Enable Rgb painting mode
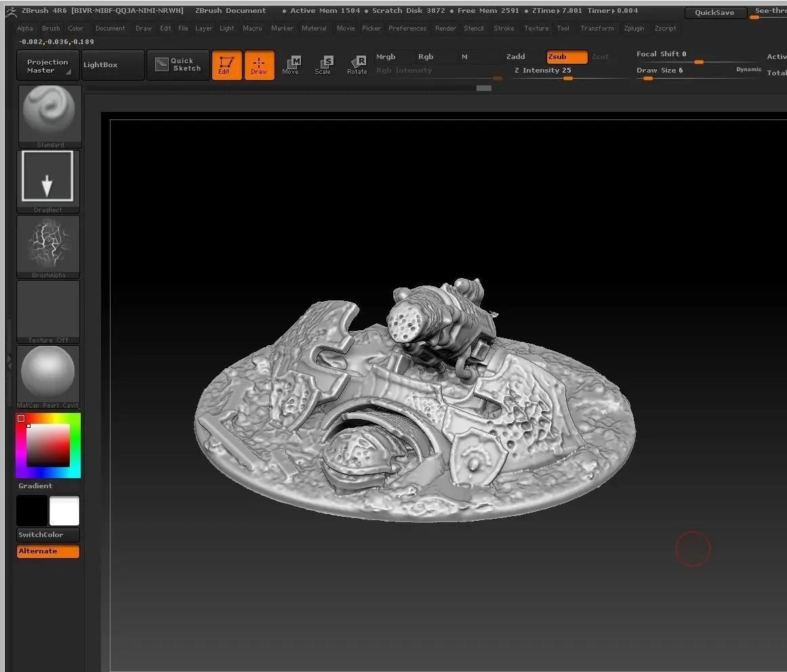Viewport: 787px width, 672px height. pyautogui.click(x=426, y=57)
